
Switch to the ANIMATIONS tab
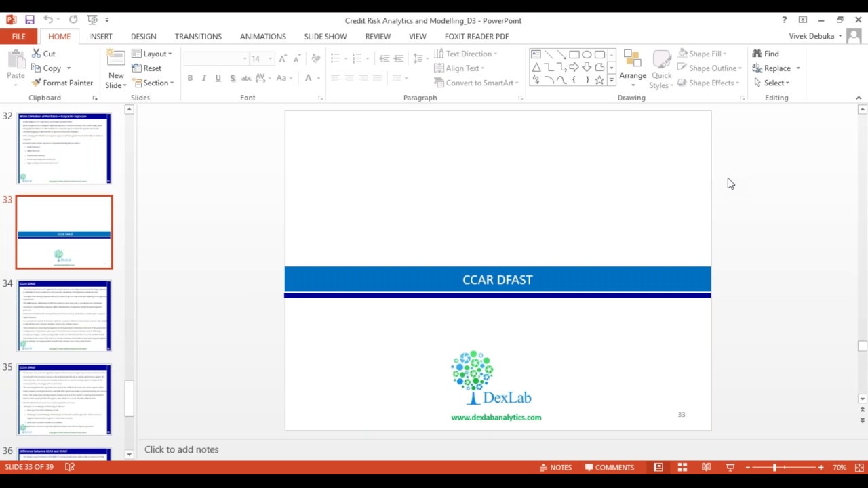point(263,37)
